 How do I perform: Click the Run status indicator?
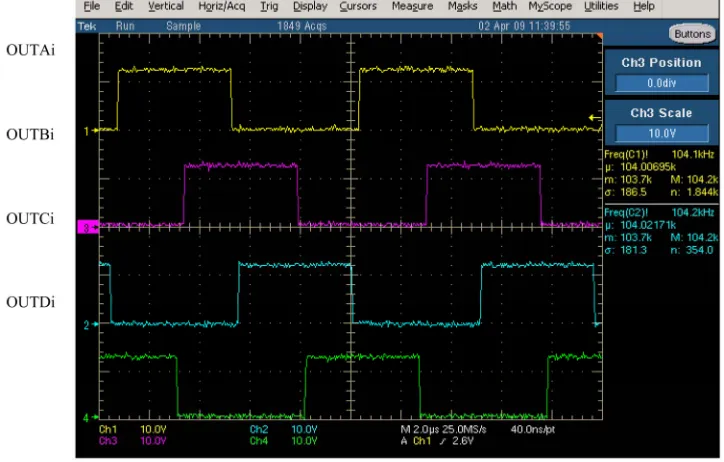tap(125, 26)
